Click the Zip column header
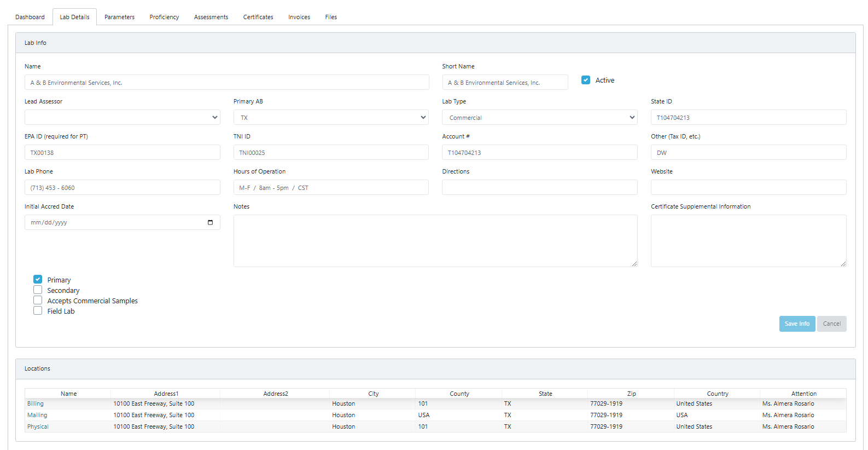 coord(631,394)
